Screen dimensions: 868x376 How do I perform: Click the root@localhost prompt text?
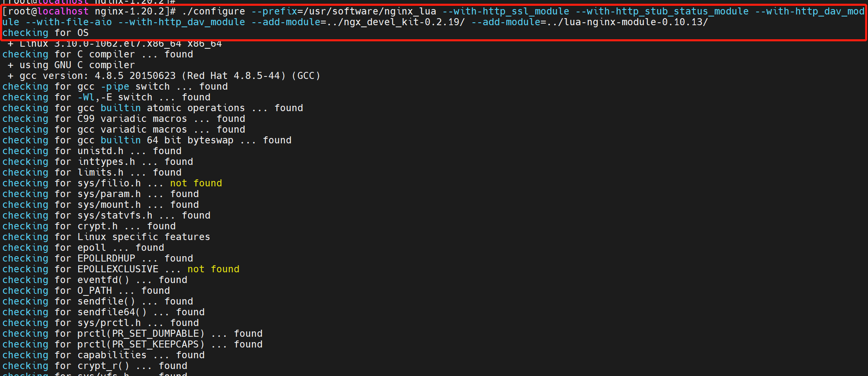click(48, 12)
